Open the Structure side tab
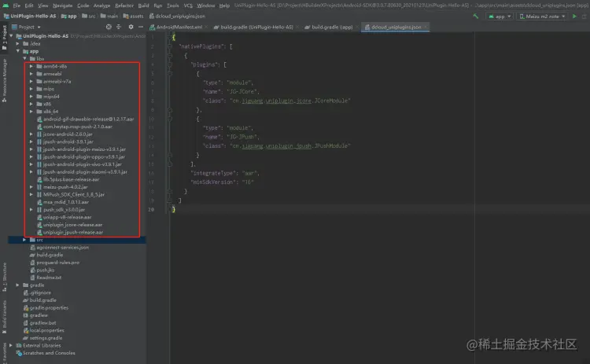The image size is (590, 364). (x=4, y=277)
